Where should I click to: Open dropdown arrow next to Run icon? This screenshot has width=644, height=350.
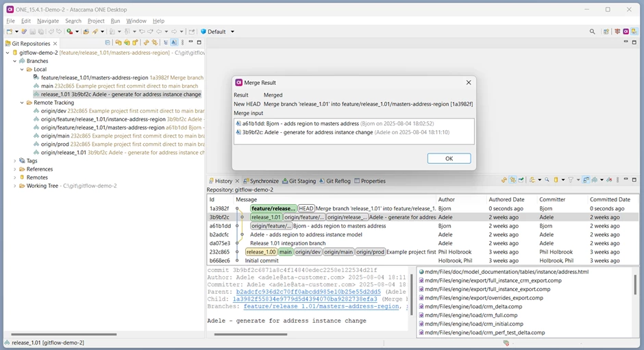77,32
